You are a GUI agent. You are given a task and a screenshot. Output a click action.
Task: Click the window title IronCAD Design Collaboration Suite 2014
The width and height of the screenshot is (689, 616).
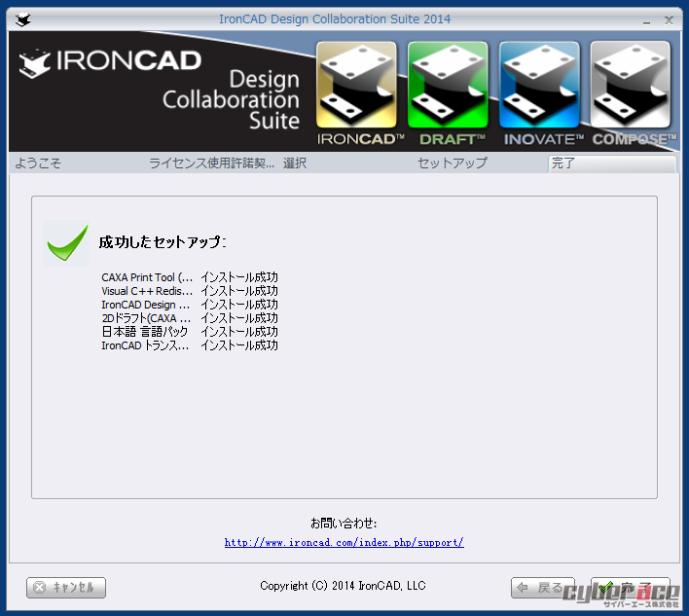(335, 19)
